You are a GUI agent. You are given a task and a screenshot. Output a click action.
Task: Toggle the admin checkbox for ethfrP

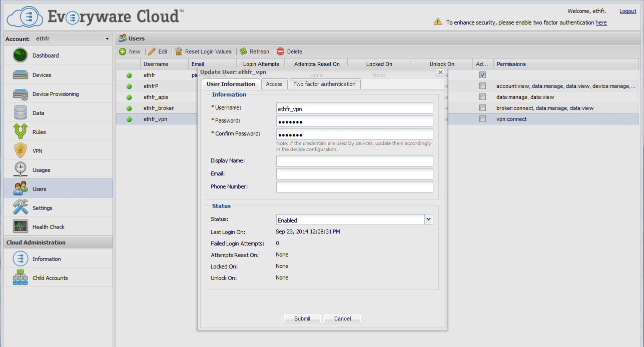482,86
